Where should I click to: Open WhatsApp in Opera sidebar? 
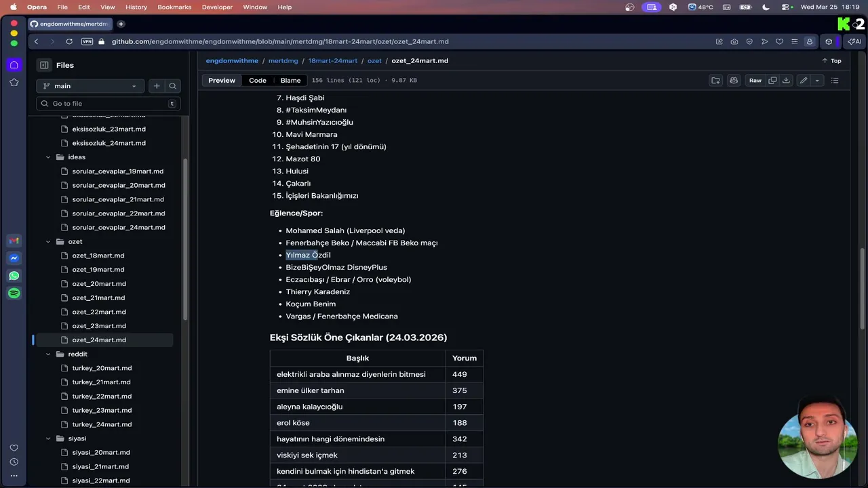coord(14,276)
